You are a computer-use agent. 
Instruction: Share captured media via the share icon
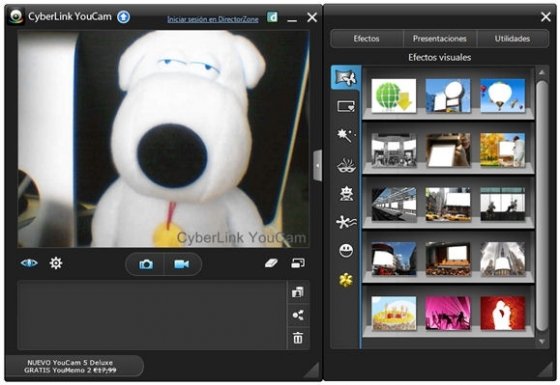[298, 315]
